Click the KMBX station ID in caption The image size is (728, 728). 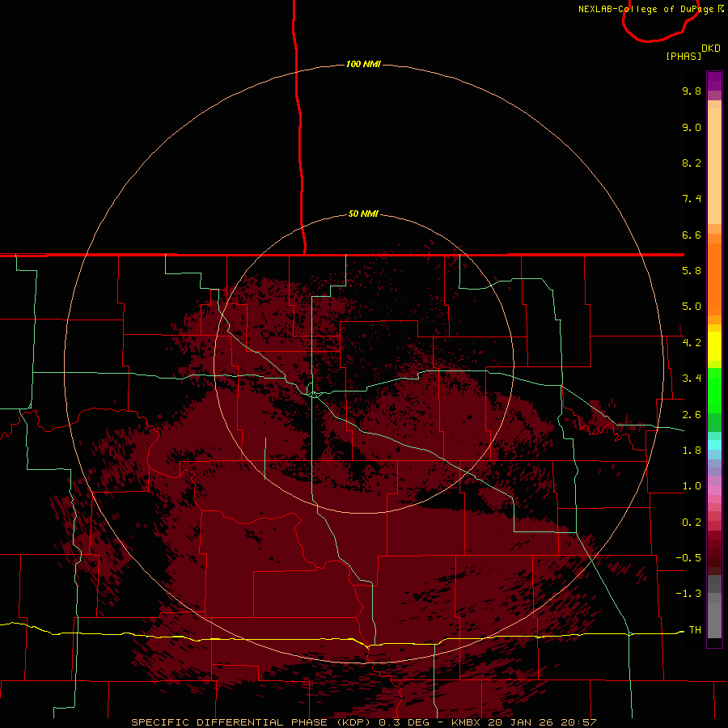point(466,722)
